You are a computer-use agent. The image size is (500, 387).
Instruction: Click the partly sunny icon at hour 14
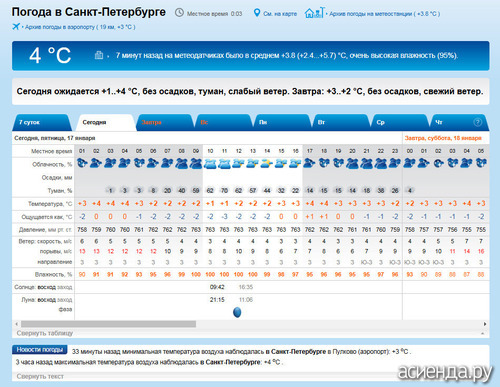pos(267,163)
